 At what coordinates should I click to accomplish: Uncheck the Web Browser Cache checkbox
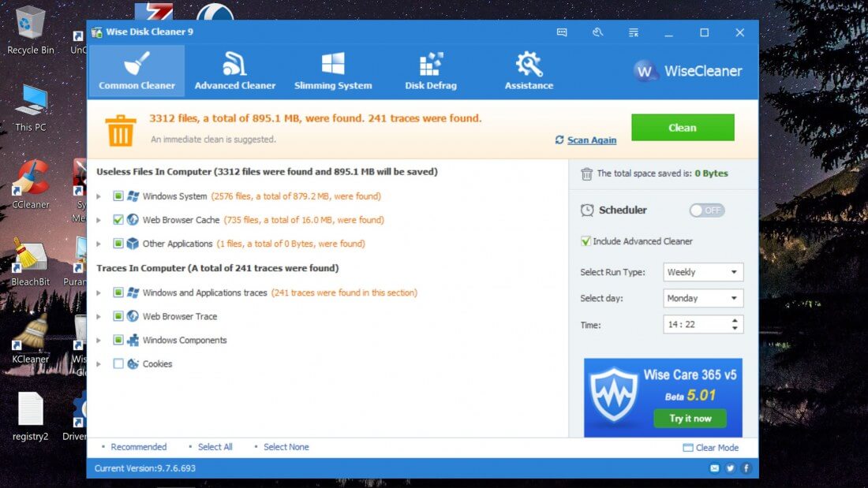click(118, 220)
